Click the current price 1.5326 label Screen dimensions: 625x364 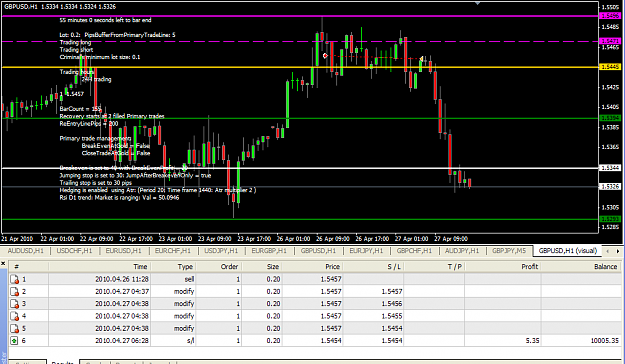[610, 187]
